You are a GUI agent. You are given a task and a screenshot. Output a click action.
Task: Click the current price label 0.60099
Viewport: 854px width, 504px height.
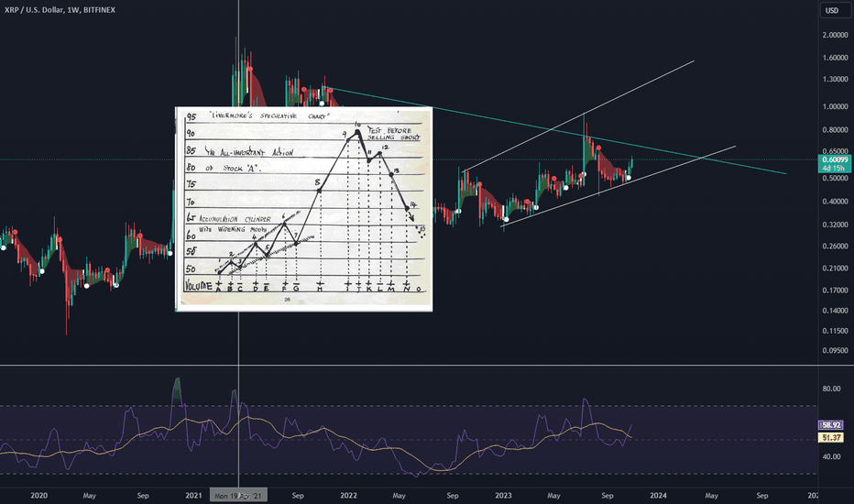[835, 159]
